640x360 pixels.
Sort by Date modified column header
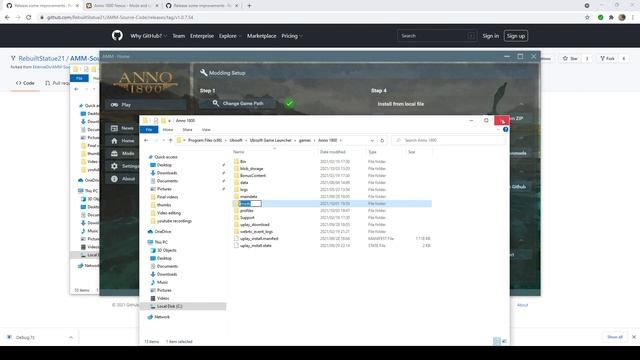tap(332, 152)
